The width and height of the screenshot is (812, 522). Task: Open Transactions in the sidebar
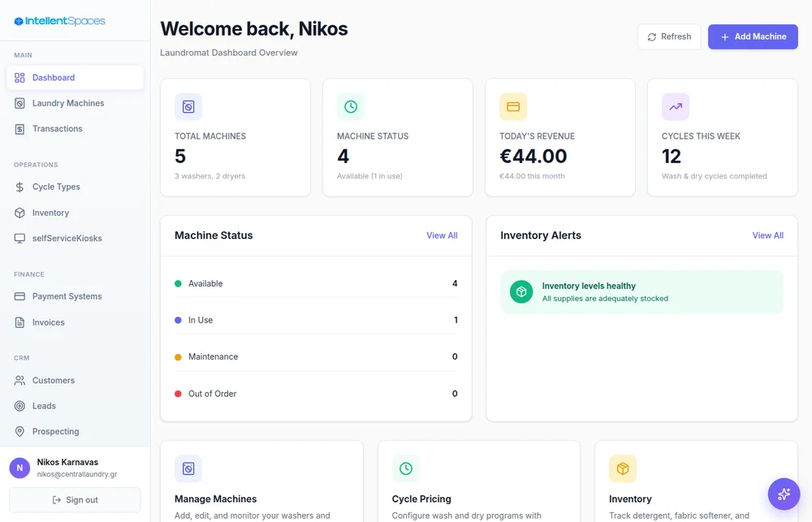75,129
